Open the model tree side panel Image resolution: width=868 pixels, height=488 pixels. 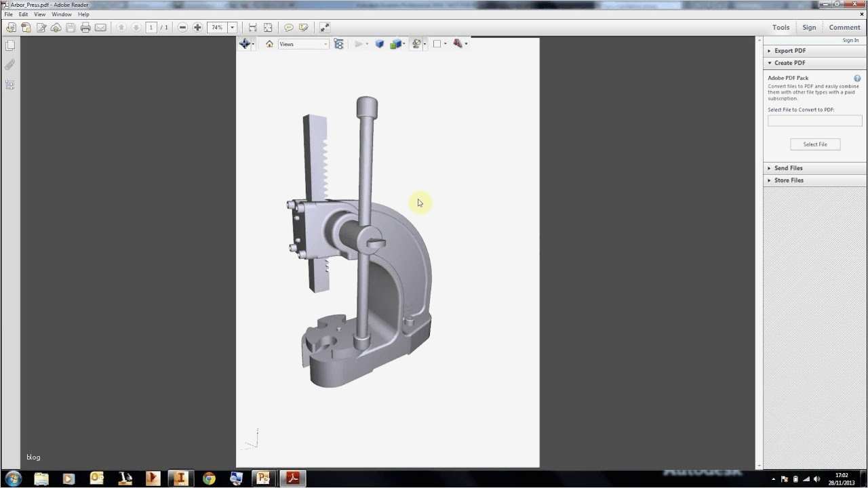[10, 85]
